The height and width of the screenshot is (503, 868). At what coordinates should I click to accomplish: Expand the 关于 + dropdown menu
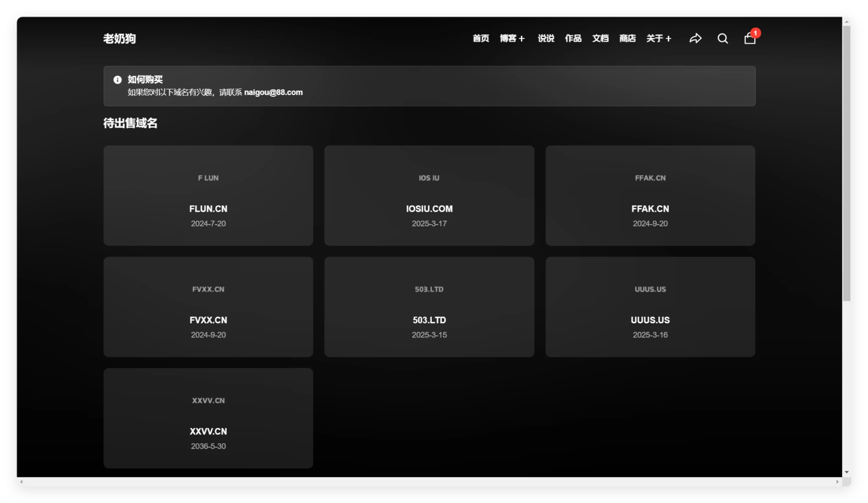pos(659,39)
